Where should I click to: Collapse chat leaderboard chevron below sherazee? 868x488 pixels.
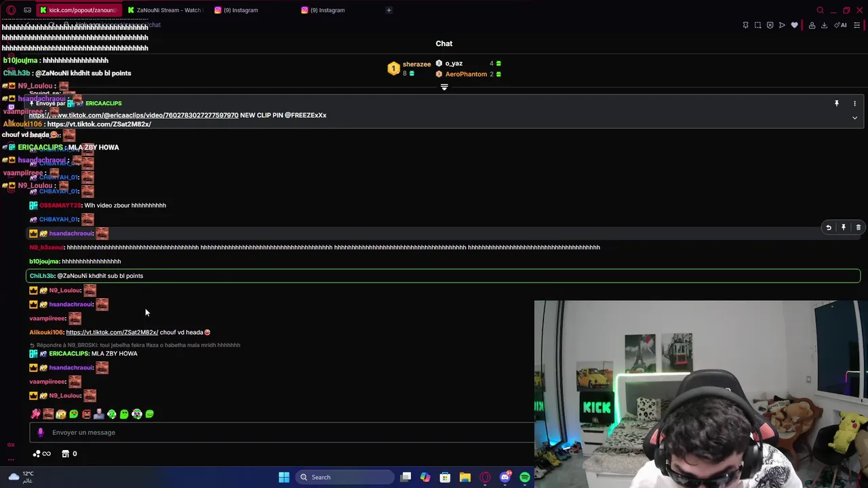pyautogui.click(x=444, y=87)
